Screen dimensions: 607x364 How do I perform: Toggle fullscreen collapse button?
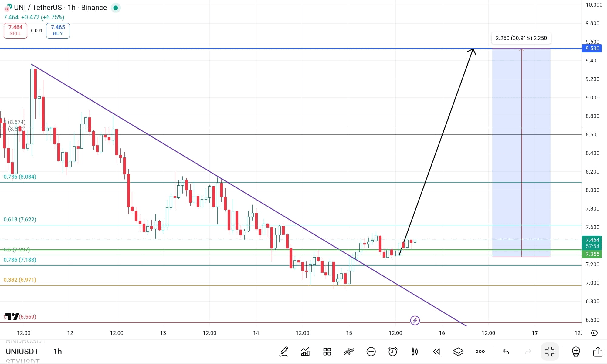pos(550,352)
